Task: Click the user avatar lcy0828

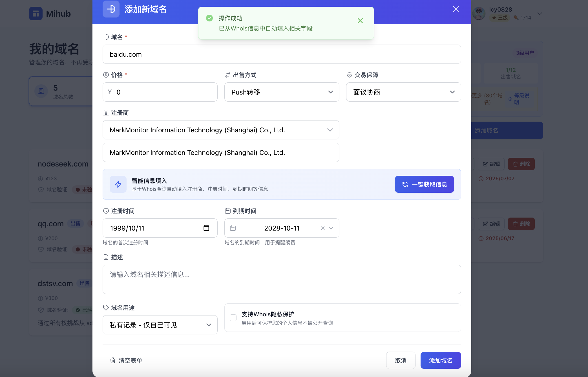Action: pos(479,14)
